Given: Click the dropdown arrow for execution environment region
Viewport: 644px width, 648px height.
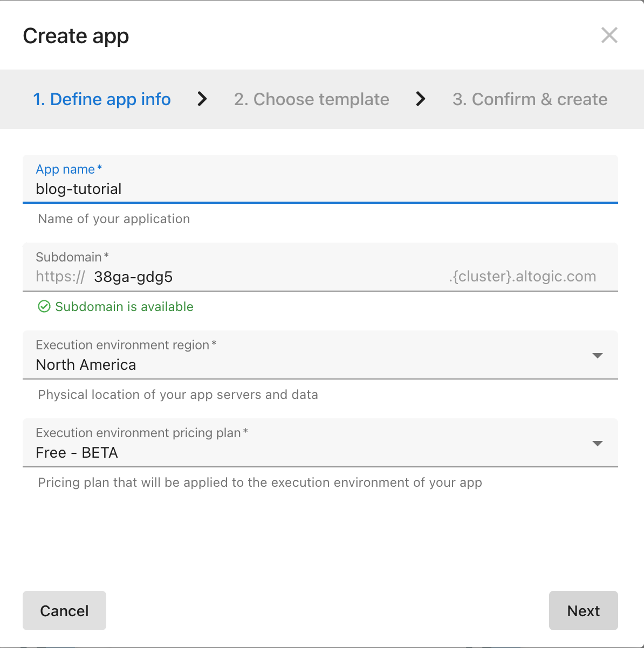Looking at the screenshot, I should click(598, 355).
